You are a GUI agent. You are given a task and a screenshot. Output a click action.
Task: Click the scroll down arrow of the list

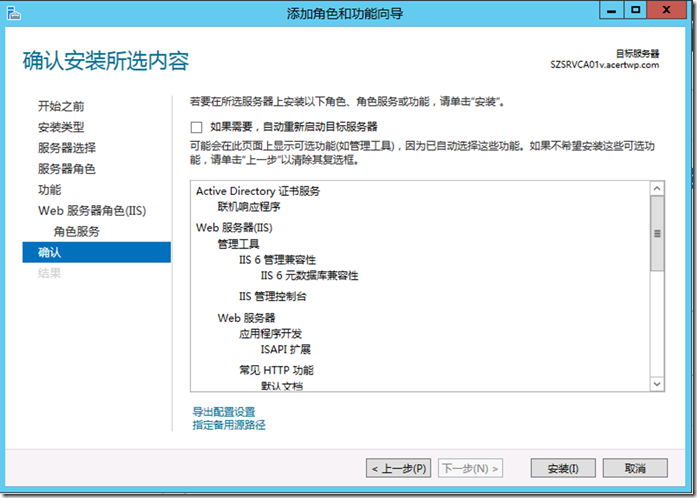(x=657, y=384)
